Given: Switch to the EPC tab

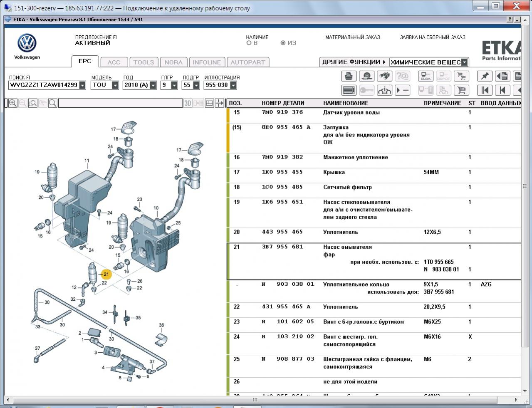Looking at the screenshot, I should [x=85, y=61].
